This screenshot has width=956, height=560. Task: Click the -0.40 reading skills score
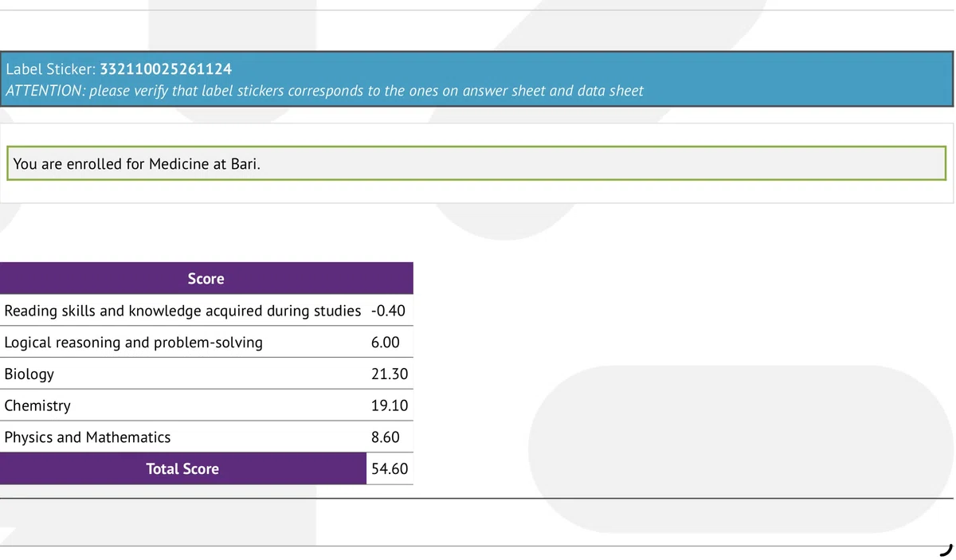pos(389,311)
